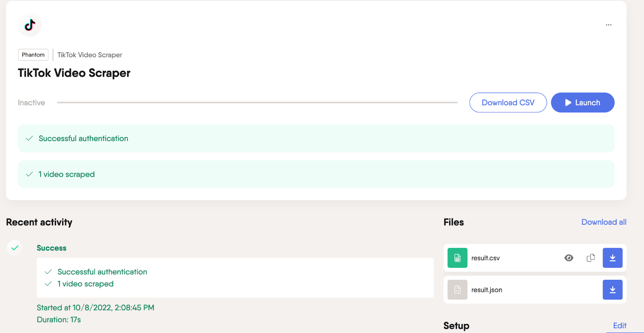
Task: Launch the phantom
Action: point(582,103)
